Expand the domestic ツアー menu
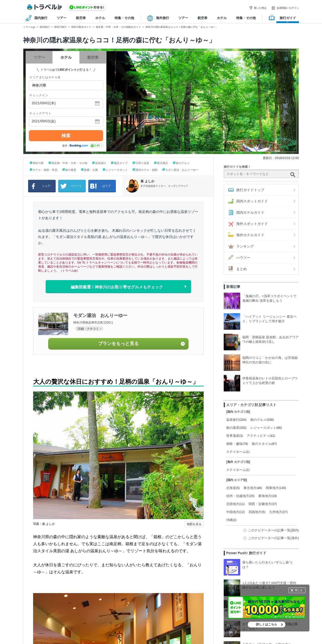Viewport: 322px width, 644px height. click(61, 18)
